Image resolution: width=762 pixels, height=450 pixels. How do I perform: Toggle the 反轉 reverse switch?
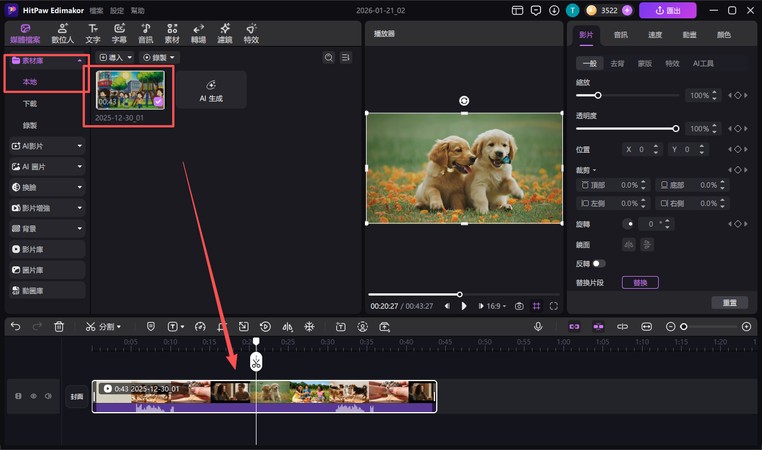(598, 263)
